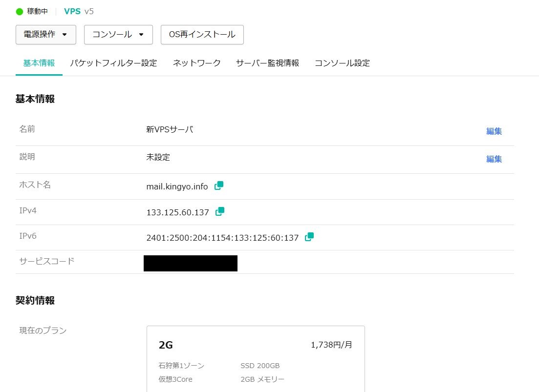Image resolution: width=539 pixels, height=392 pixels.
Task: Edit the server name 新VPSサーバ
Action: 494,131
